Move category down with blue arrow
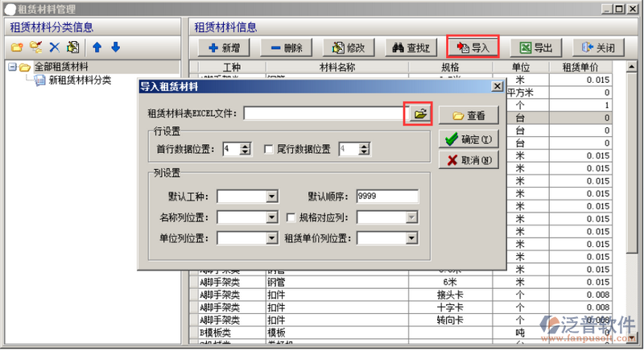 (x=116, y=47)
